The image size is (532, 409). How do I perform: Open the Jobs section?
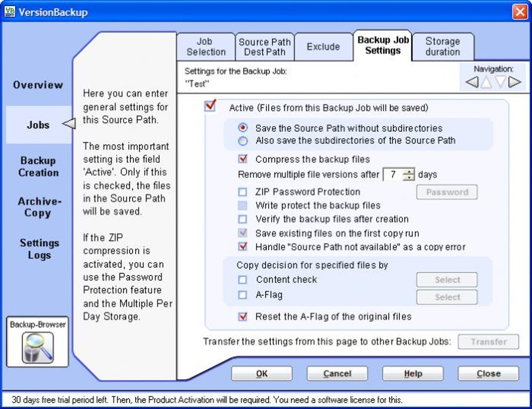click(x=39, y=125)
